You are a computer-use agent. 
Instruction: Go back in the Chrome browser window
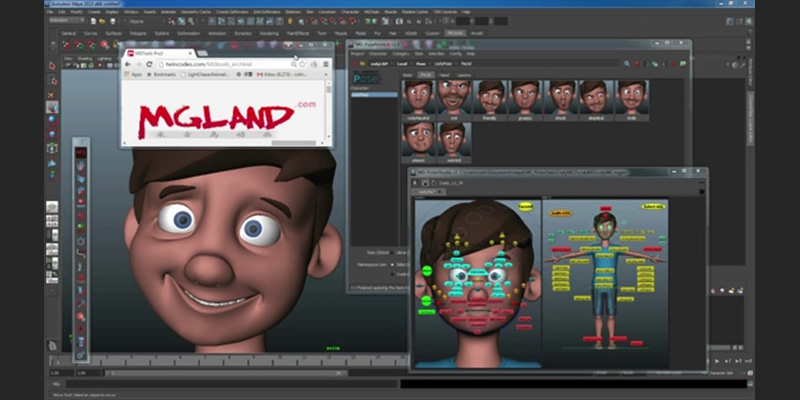point(128,64)
